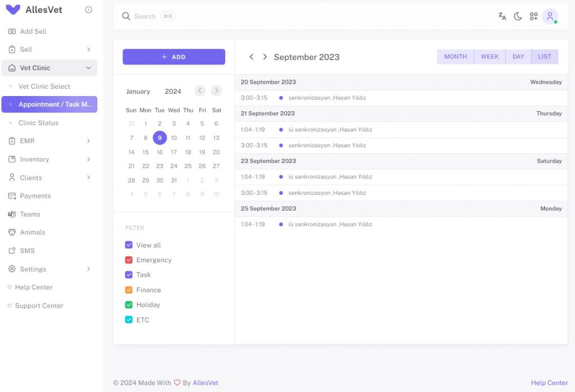Go to previous month in main calendar
This screenshot has width=575, height=392.
[252, 57]
